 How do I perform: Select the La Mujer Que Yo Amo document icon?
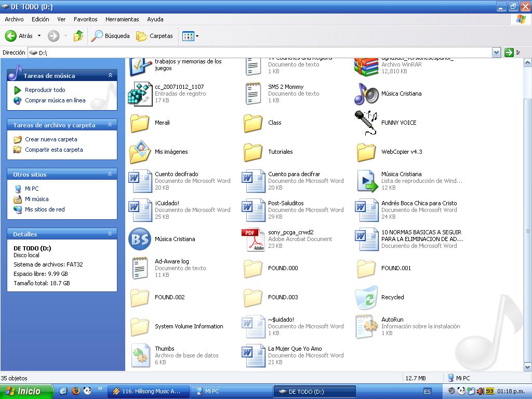click(x=253, y=355)
